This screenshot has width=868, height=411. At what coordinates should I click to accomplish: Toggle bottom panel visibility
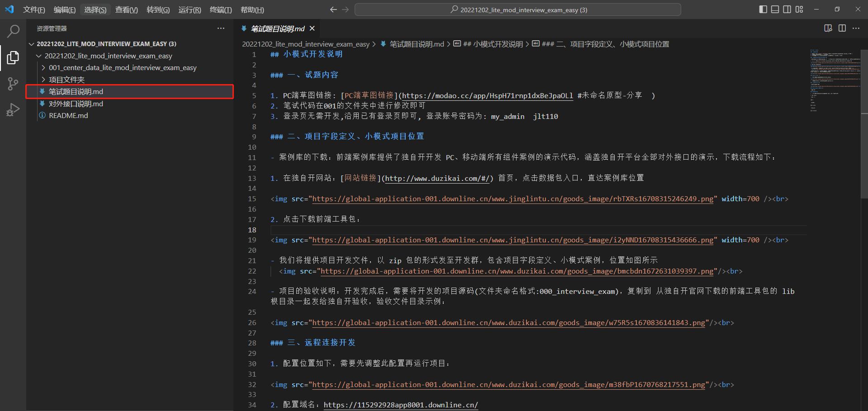click(x=775, y=9)
